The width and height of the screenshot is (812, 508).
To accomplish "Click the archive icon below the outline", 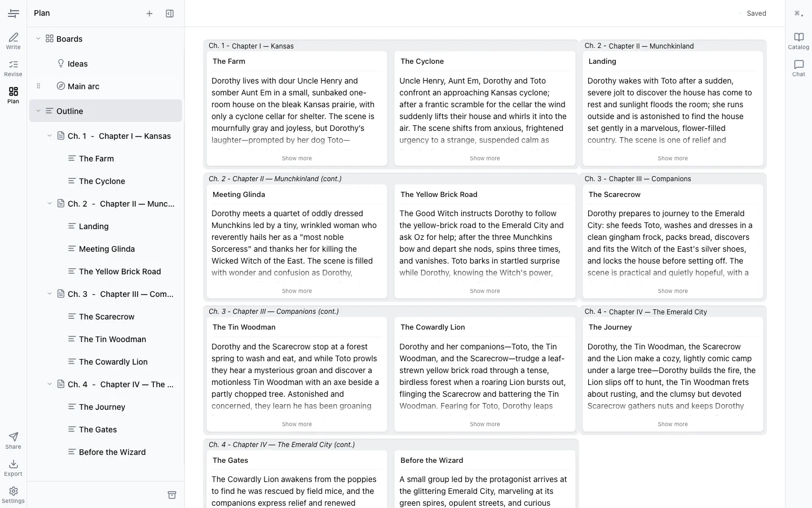I will (172, 495).
